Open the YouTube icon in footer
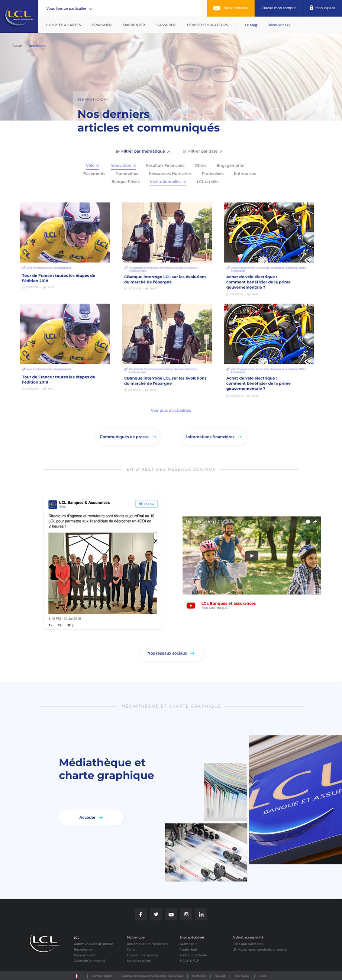 point(171,914)
